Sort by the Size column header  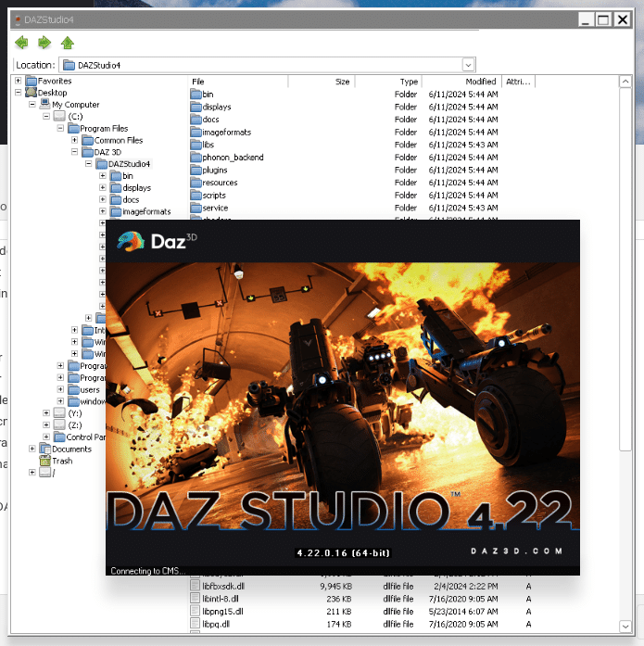[322, 82]
